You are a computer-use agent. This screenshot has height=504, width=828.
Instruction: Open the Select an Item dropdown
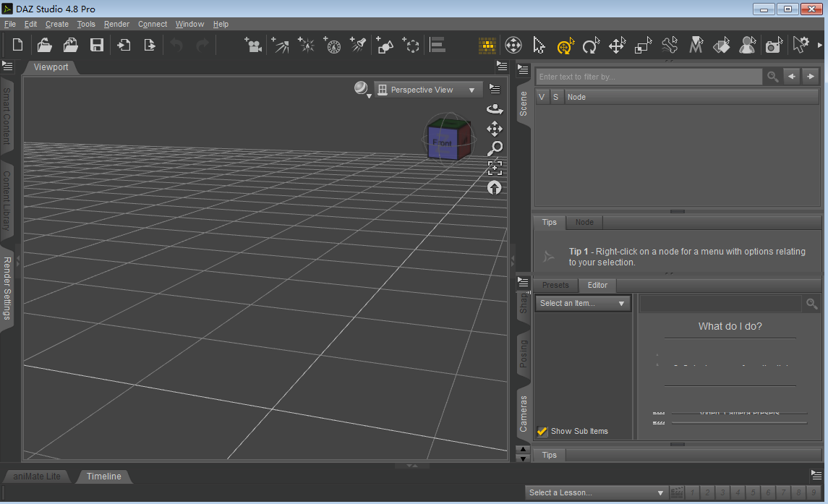[582, 303]
